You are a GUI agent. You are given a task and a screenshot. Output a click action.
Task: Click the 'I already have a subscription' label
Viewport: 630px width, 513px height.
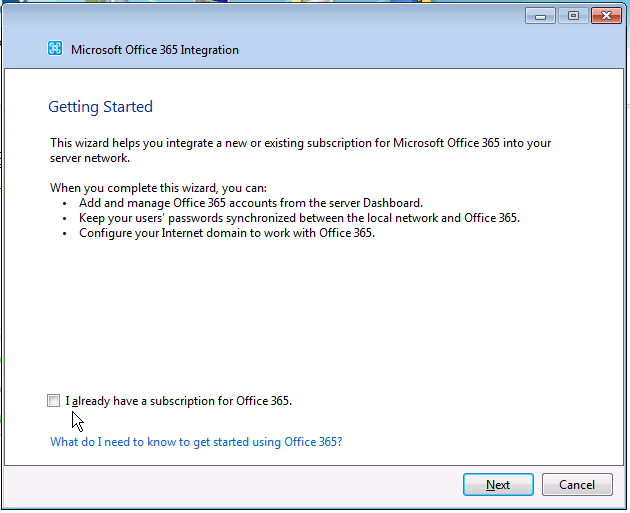(x=180, y=401)
